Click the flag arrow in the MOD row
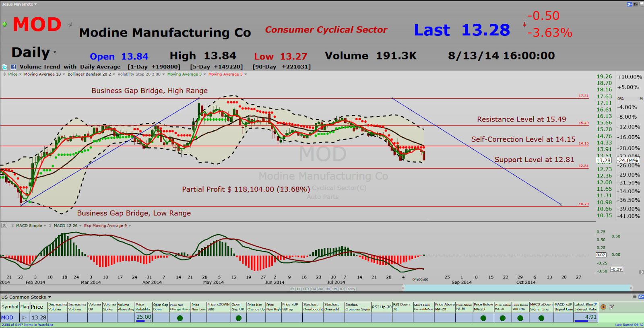The height and width of the screenshot is (328, 644). (25, 318)
